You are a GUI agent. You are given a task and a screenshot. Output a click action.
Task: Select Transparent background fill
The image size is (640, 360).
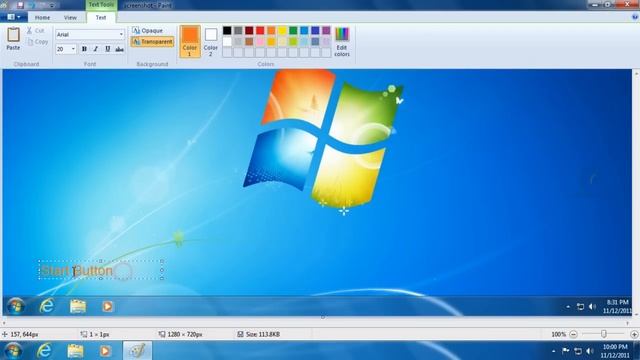pyautogui.click(x=153, y=42)
